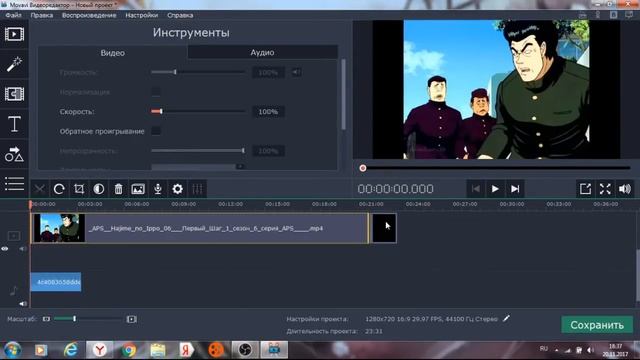640x360 pixels.
Task: Open Google Chrome from taskbar
Action: [x=129, y=350]
